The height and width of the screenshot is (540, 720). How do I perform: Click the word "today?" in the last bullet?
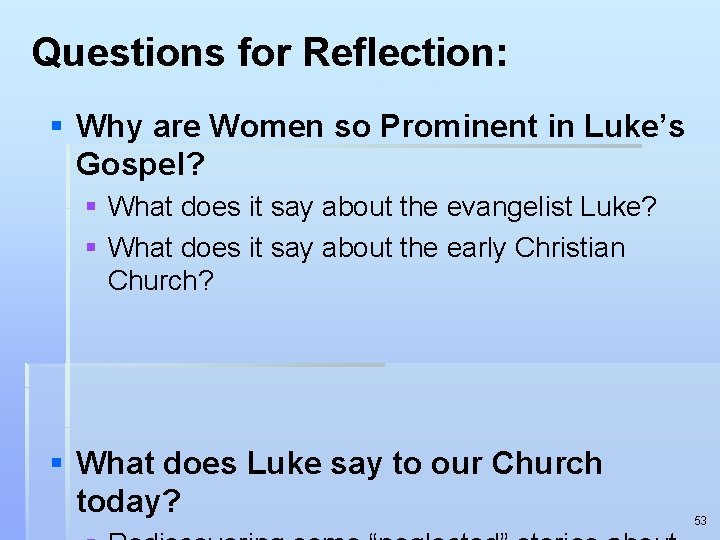pos(129,501)
